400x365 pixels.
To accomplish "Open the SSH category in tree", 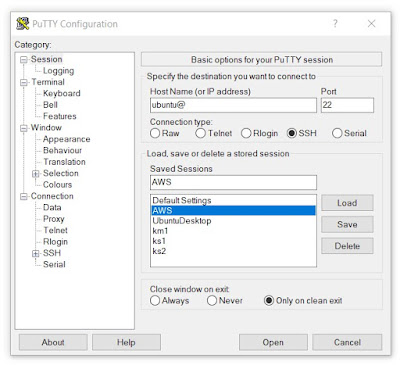I will pos(52,253).
